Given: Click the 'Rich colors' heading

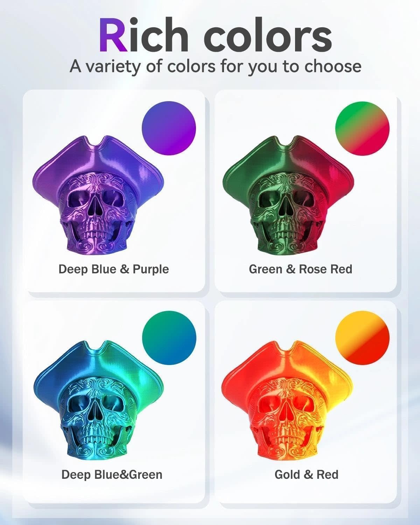Looking at the screenshot, I should click(215, 34).
